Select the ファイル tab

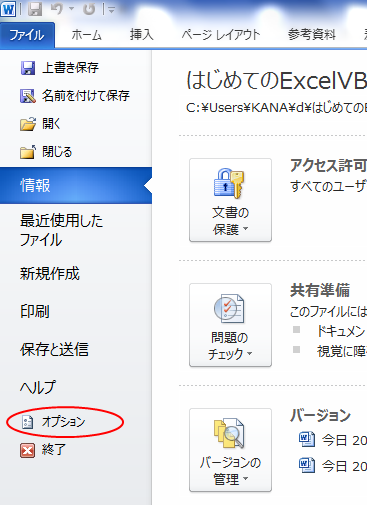click(27, 35)
